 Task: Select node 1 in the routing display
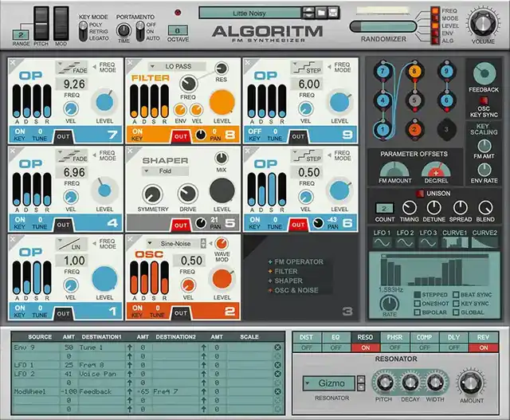[382, 129]
